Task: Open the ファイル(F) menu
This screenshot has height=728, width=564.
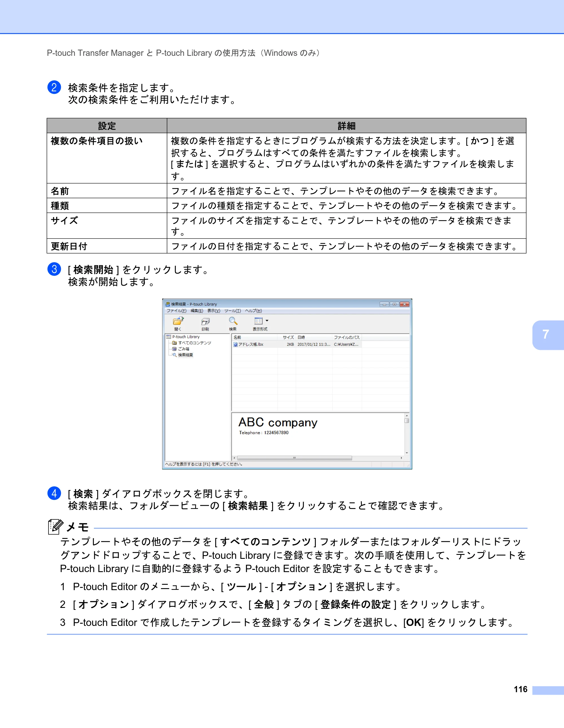Action: point(176,311)
